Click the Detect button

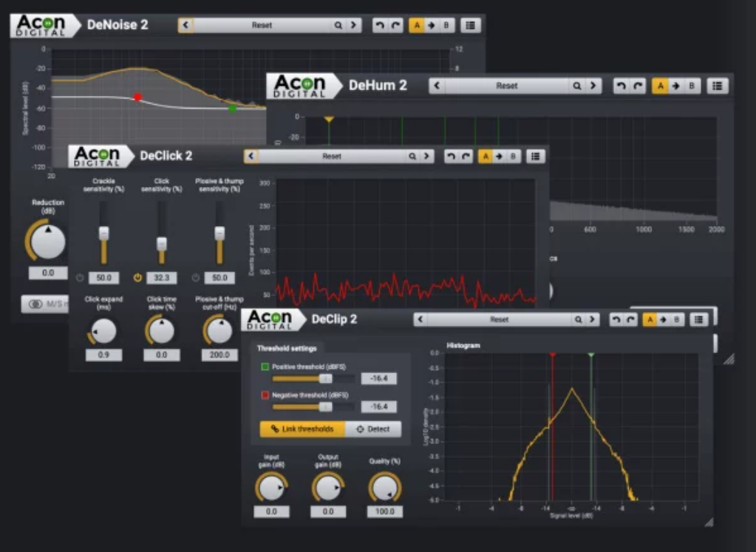(x=373, y=429)
